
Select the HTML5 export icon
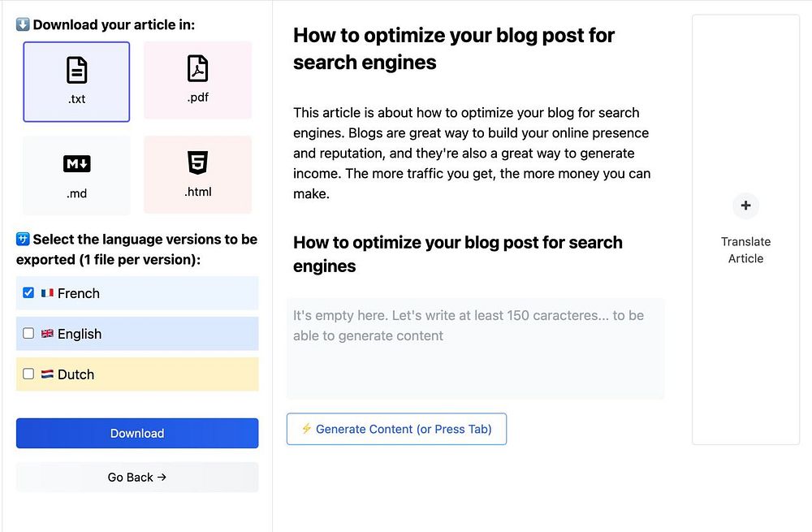tap(197, 163)
